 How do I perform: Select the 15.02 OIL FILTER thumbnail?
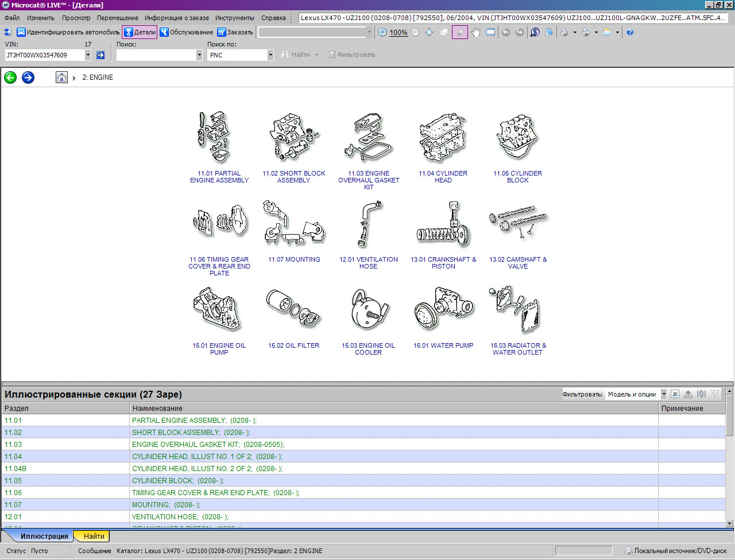click(x=293, y=310)
